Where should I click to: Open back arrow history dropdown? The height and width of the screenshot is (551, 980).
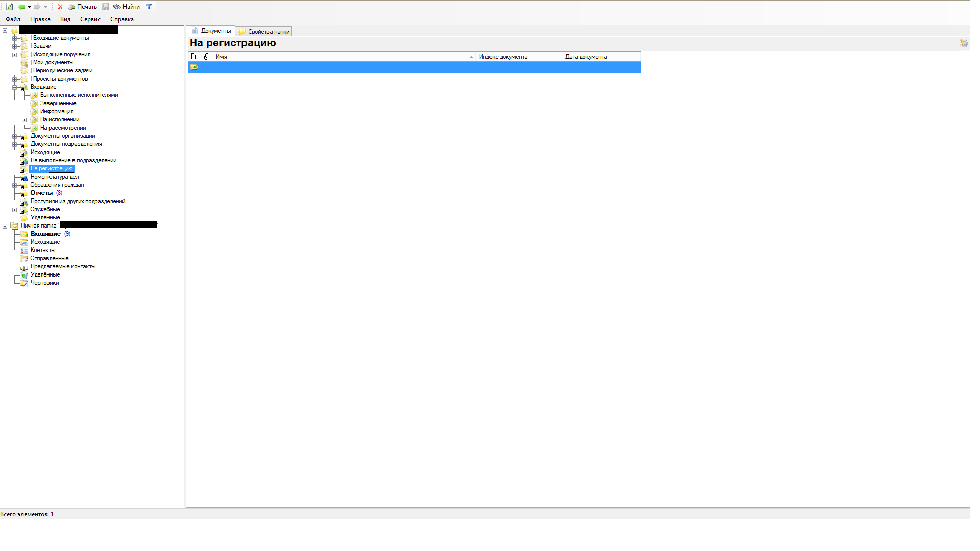[29, 7]
